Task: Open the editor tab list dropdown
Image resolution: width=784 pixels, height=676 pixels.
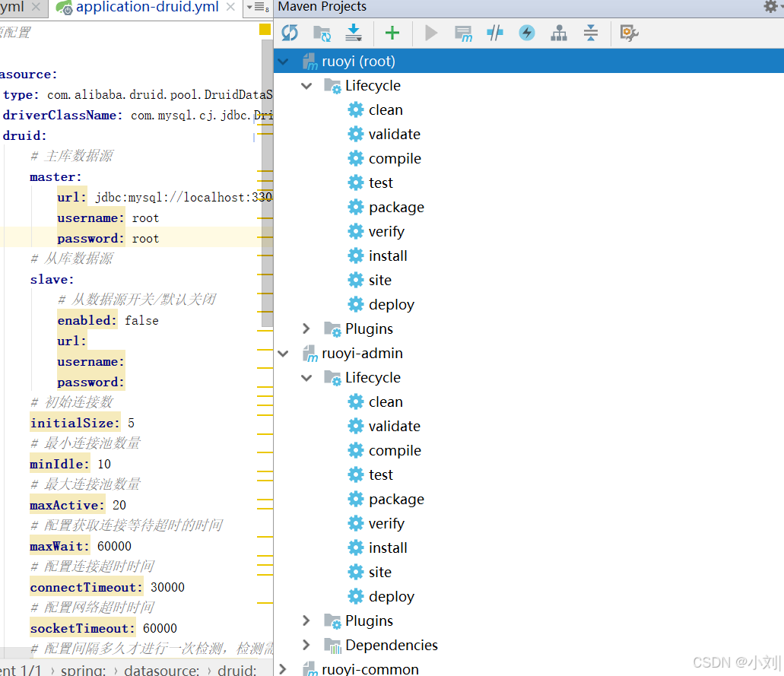Action: pos(258,8)
